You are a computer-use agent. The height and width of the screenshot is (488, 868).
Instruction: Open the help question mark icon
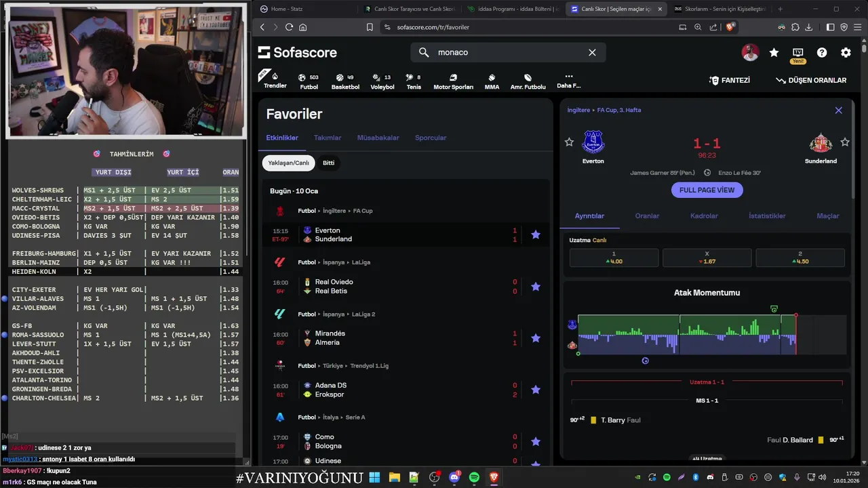pos(822,52)
